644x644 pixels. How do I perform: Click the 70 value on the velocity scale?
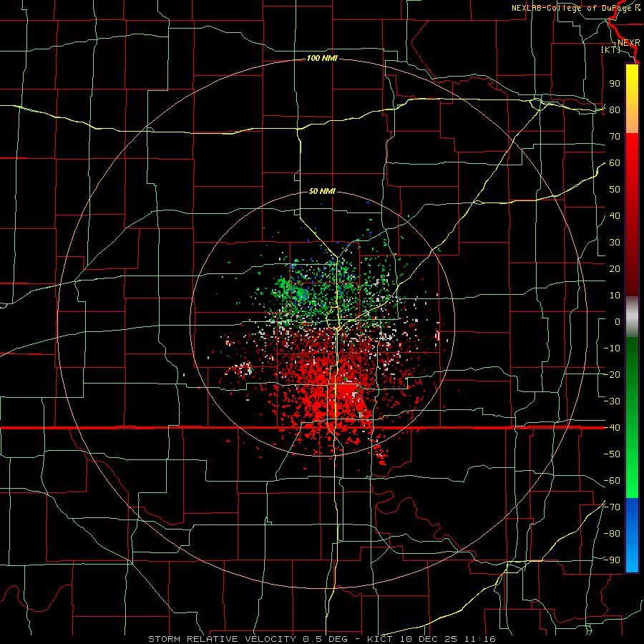(615, 137)
